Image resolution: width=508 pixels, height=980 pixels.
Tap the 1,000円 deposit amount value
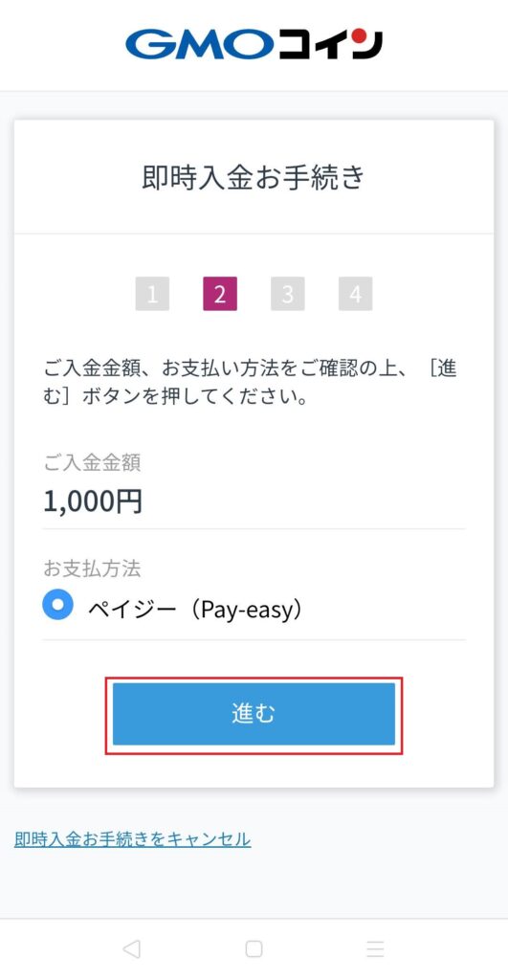[93, 501]
